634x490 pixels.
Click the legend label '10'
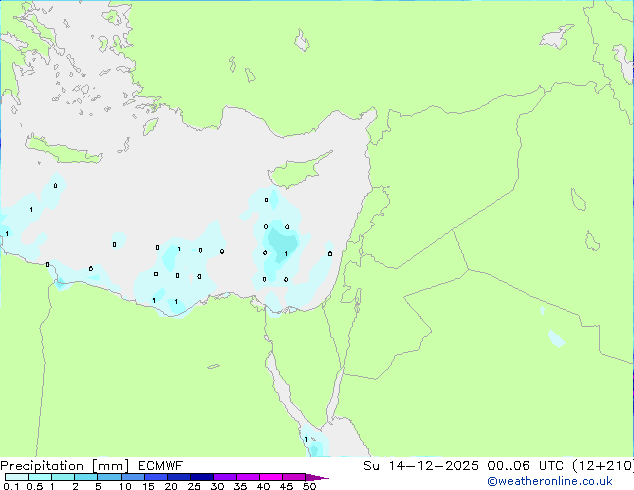(x=125, y=486)
